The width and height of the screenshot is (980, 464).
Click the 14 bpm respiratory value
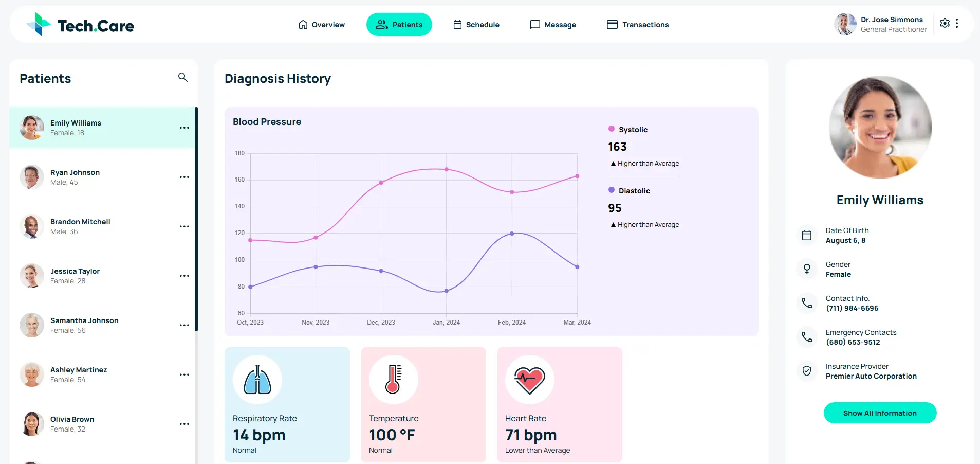coord(259,435)
